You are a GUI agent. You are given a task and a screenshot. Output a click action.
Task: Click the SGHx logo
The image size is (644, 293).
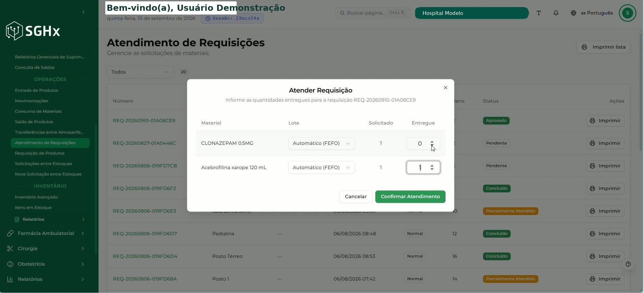[x=33, y=31]
